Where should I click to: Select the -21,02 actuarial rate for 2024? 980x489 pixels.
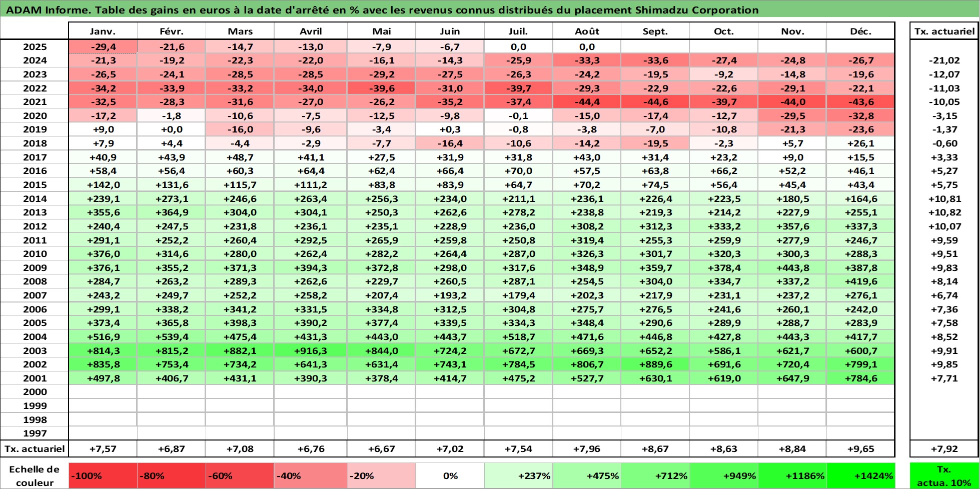[944, 60]
